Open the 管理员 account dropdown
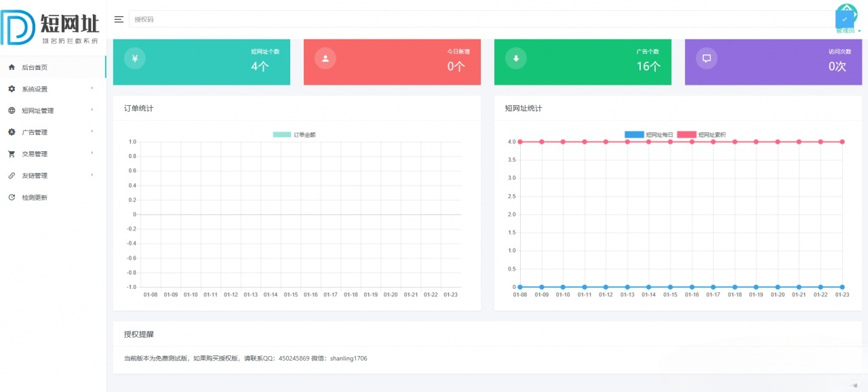The width and height of the screenshot is (868, 392). click(x=846, y=31)
